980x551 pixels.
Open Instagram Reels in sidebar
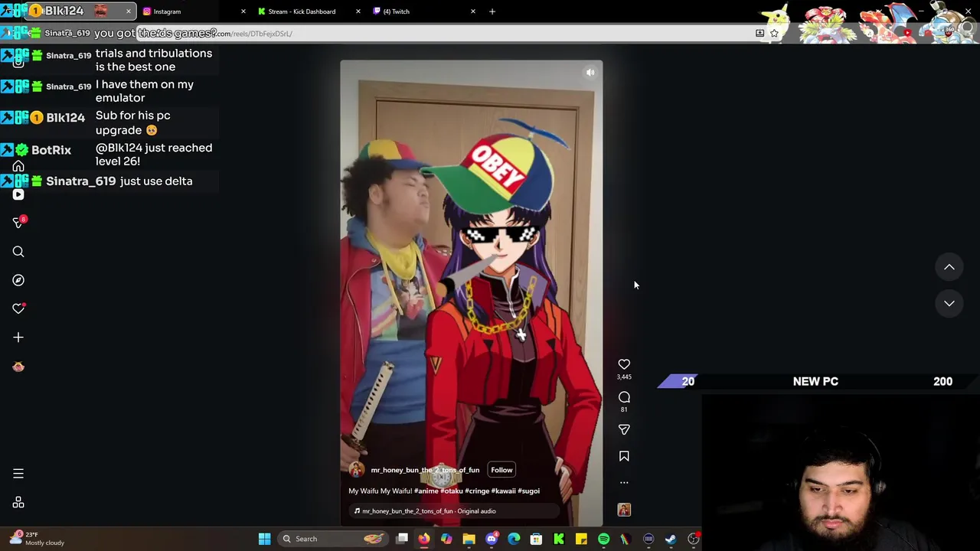coord(18,194)
